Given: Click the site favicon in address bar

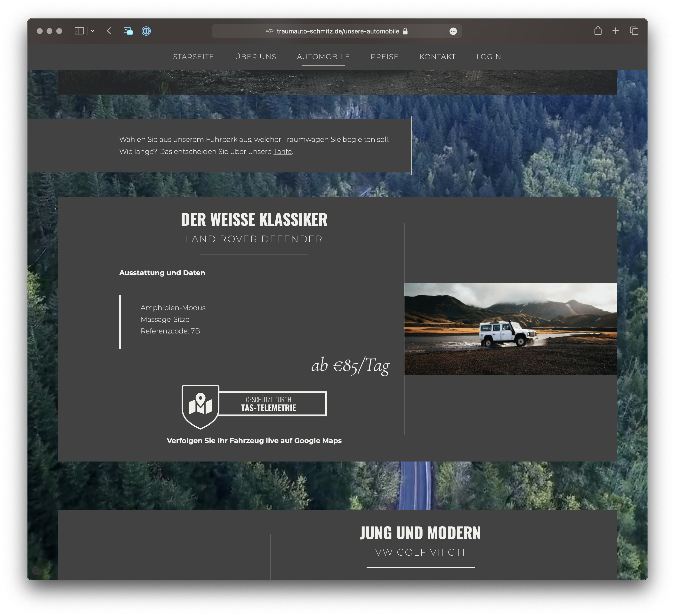Looking at the screenshot, I should point(269,31).
